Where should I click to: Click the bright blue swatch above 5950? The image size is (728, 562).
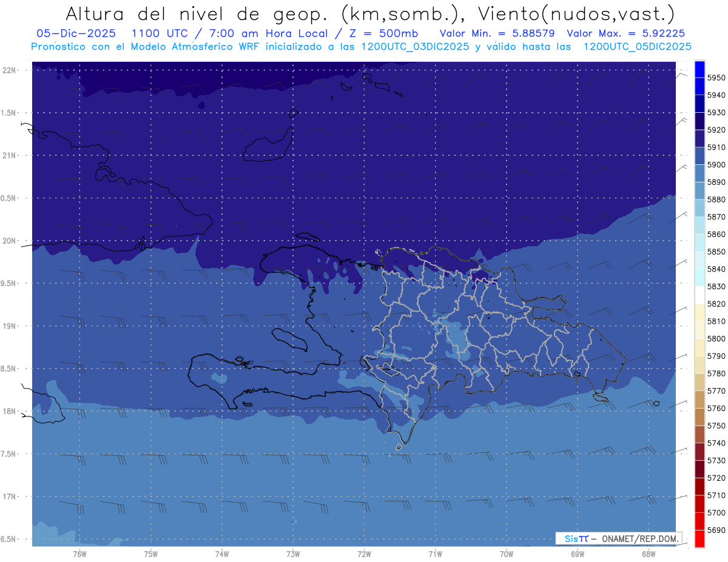[x=699, y=69]
